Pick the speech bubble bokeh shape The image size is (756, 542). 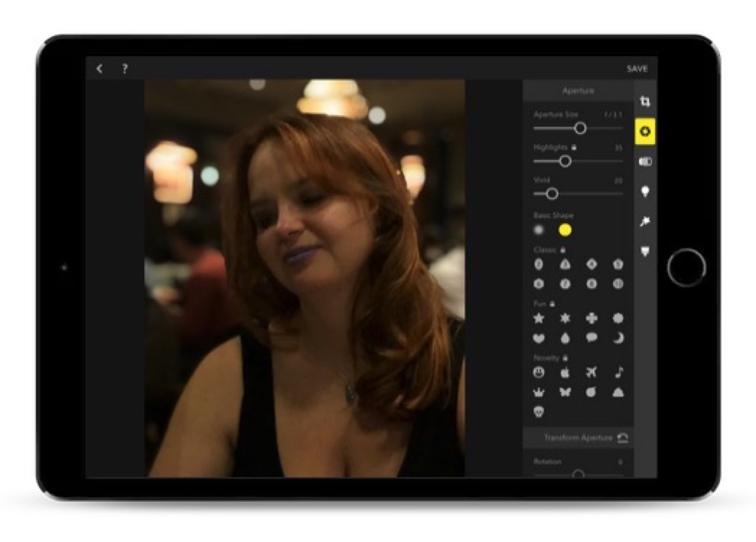pyautogui.click(x=592, y=338)
